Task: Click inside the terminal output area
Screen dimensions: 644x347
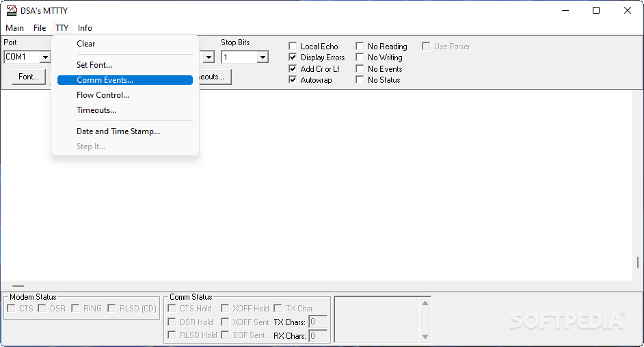Action: click(317, 185)
